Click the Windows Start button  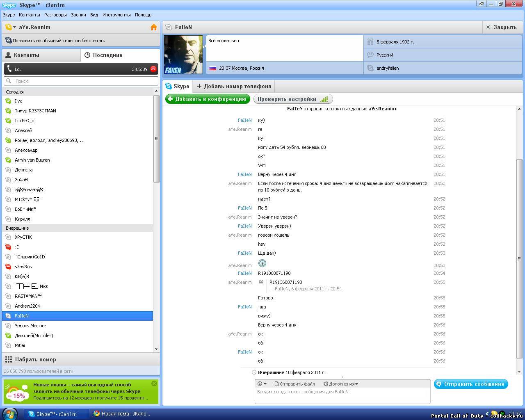tap(9, 413)
